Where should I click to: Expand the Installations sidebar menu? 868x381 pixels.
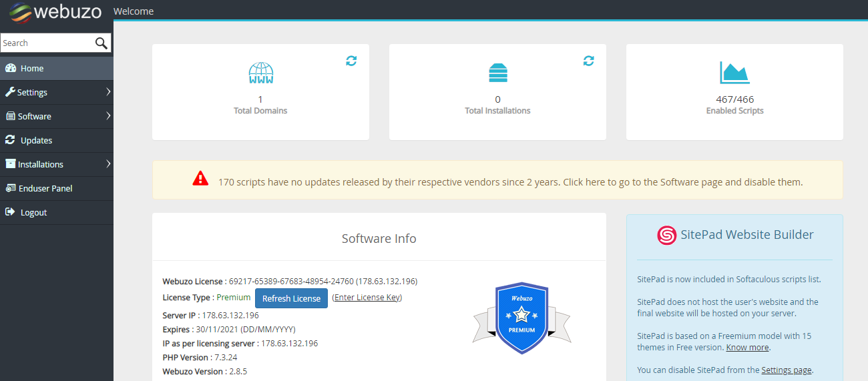[57, 164]
